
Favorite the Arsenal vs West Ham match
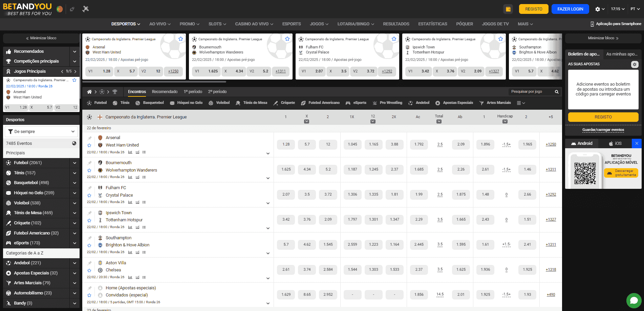[x=89, y=146]
